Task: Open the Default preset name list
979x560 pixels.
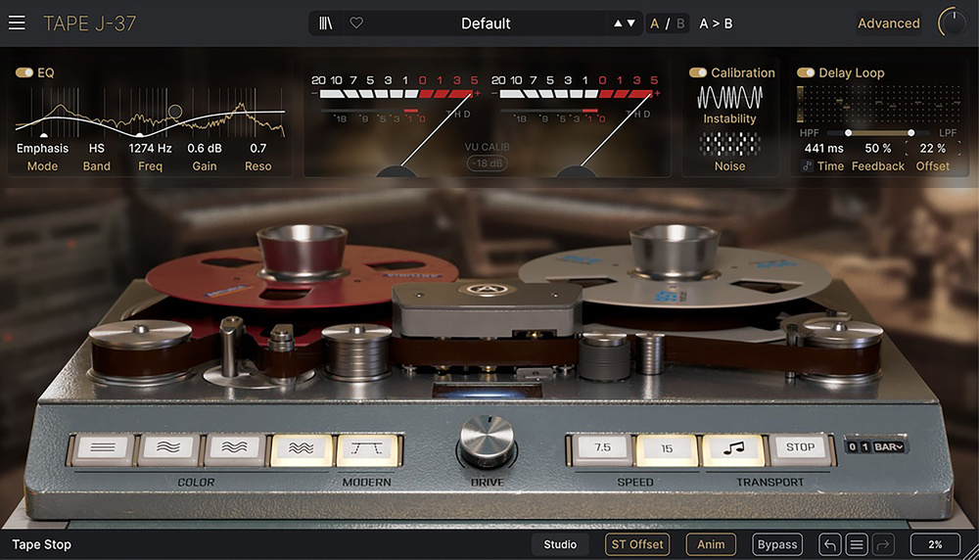Action: coord(486,23)
